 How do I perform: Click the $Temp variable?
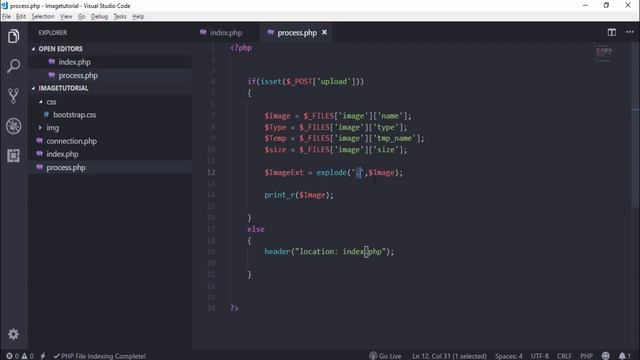(275, 138)
